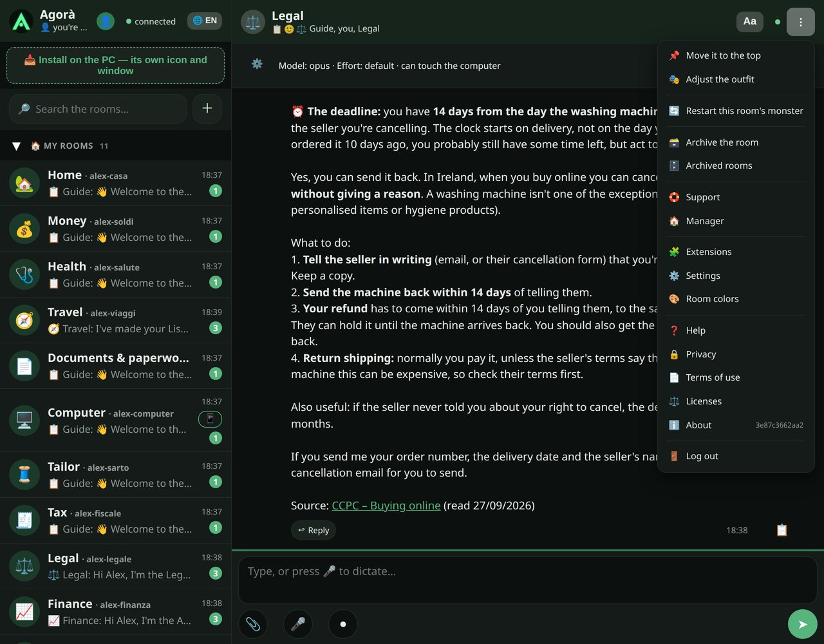Screen dimensions: 824x644
Task: Click the Health room stethoscope icon
Action: [24, 274]
